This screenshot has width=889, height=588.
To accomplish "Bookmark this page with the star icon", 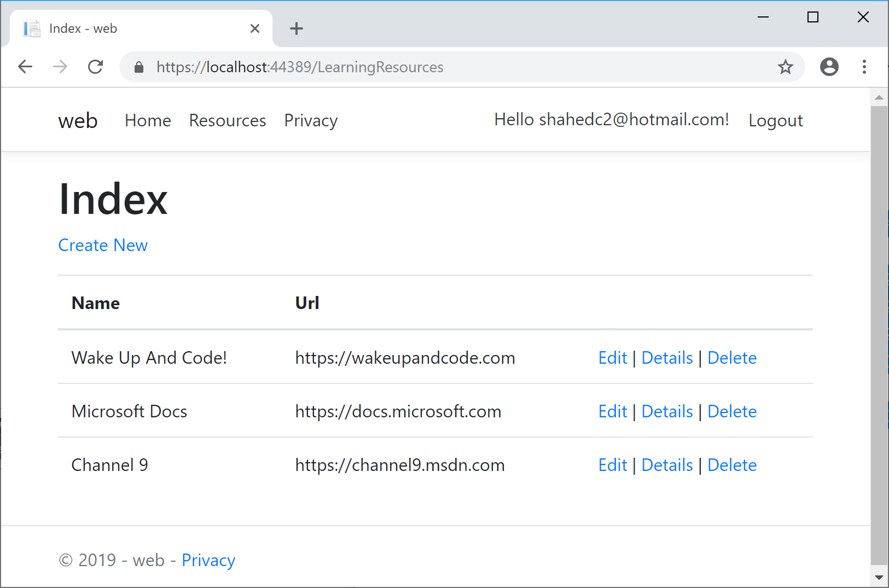I will (x=786, y=67).
